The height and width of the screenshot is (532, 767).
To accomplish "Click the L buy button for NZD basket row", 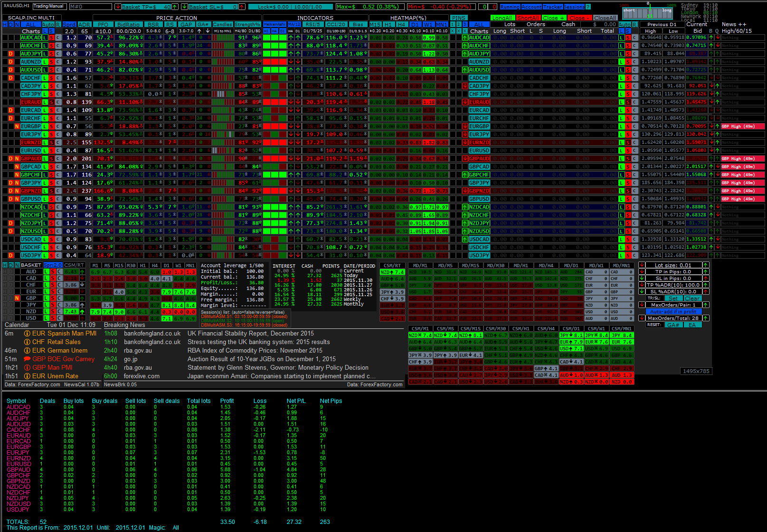I will 46,311.
